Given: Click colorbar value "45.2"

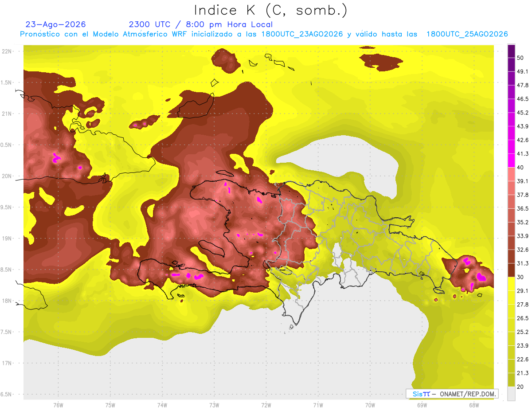Looking at the screenshot, I should 523,113.
